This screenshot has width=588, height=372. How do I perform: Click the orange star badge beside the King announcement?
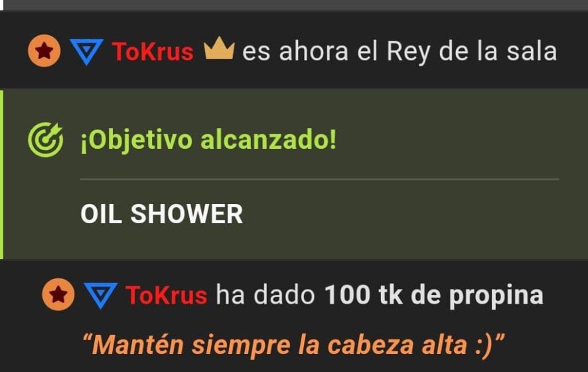click(44, 50)
